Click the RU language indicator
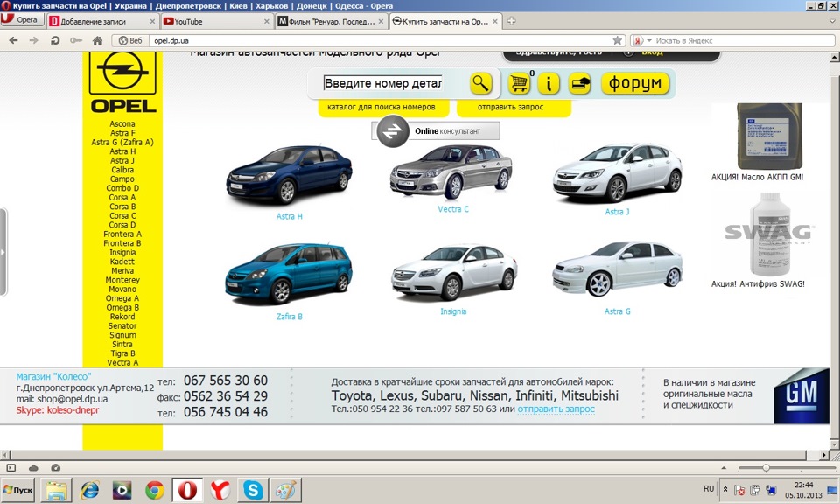This screenshot has width=840, height=504. coord(709,489)
